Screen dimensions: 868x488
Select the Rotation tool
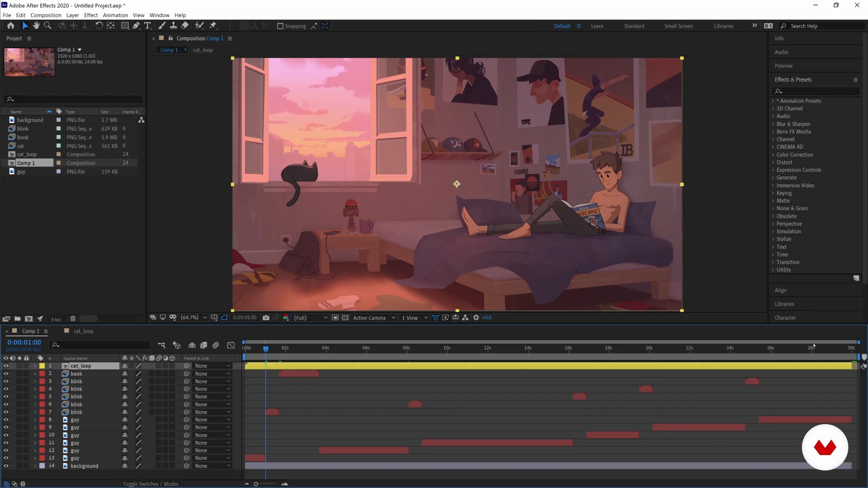(x=99, y=26)
